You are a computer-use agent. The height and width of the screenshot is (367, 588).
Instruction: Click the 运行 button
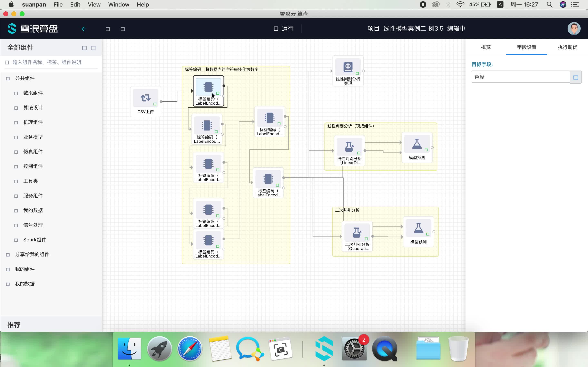[284, 29]
